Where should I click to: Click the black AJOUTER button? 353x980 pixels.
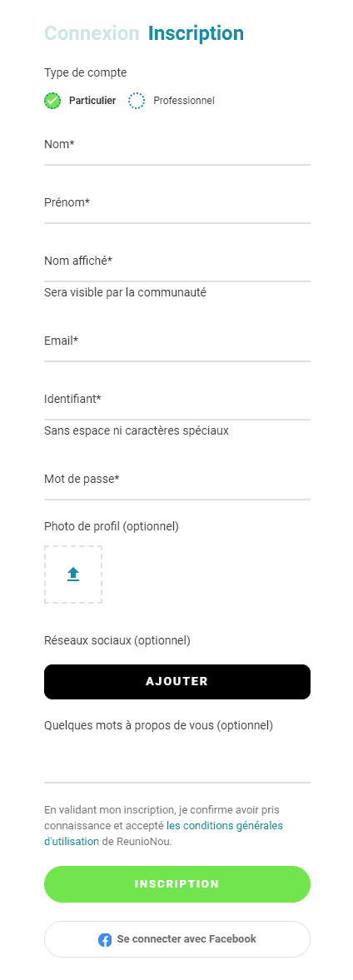point(177,681)
